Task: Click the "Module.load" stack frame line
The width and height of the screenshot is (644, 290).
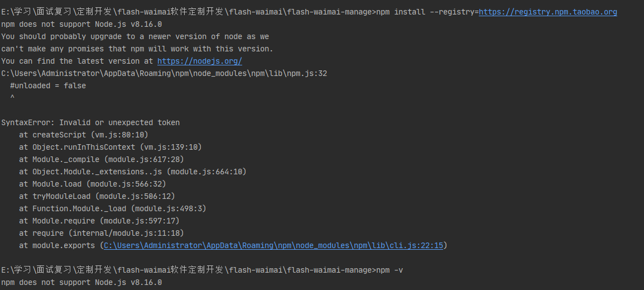Action: coord(92,184)
